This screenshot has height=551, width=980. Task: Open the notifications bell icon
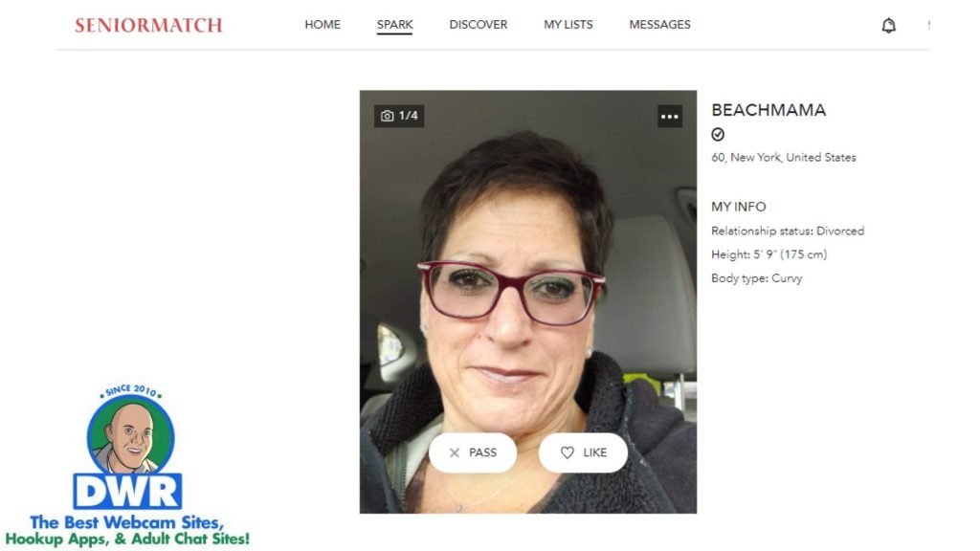(x=888, y=25)
